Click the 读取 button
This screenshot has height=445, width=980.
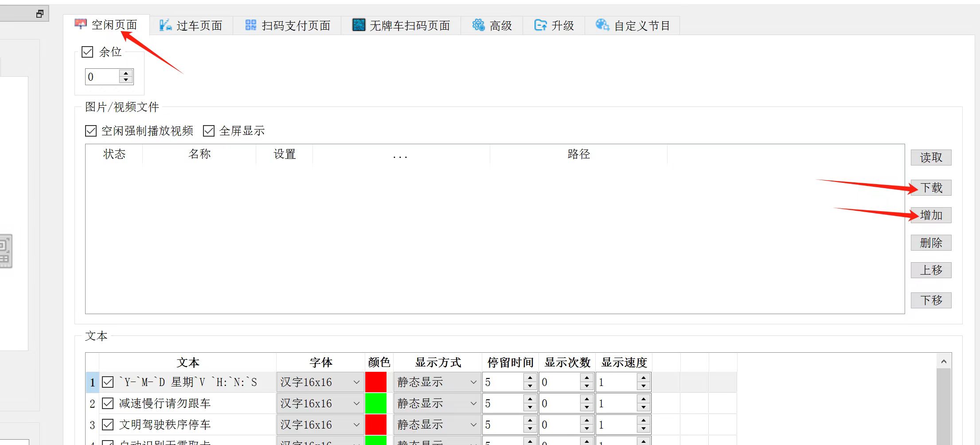[931, 158]
